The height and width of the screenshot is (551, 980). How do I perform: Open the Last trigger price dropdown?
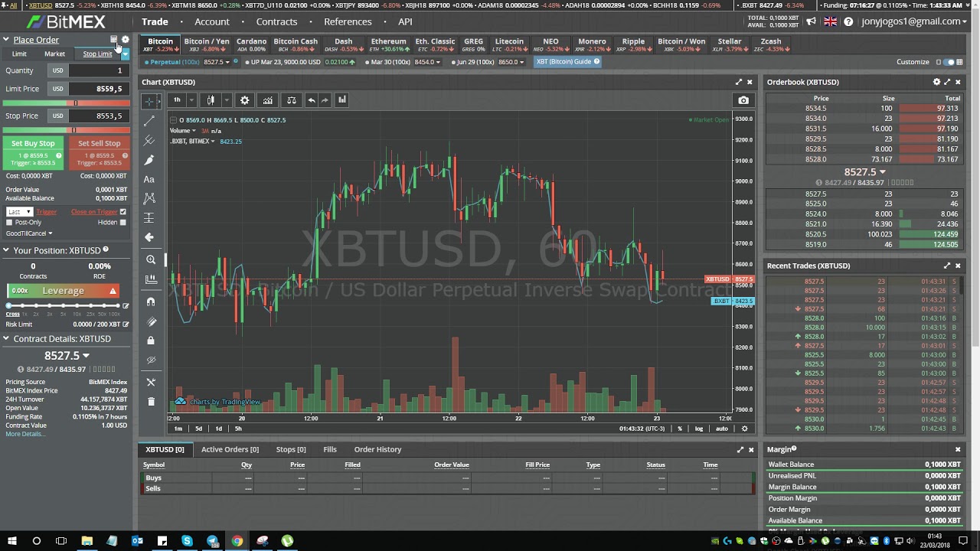19,212
